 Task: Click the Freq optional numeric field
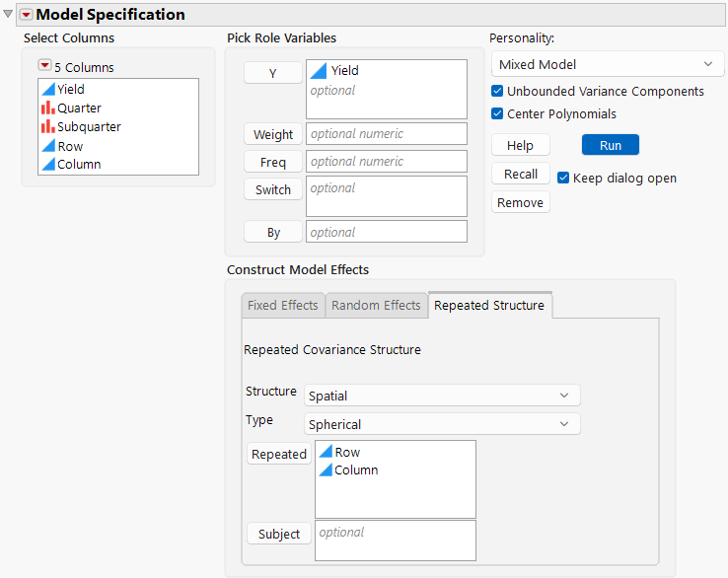(x=387, y=161)
